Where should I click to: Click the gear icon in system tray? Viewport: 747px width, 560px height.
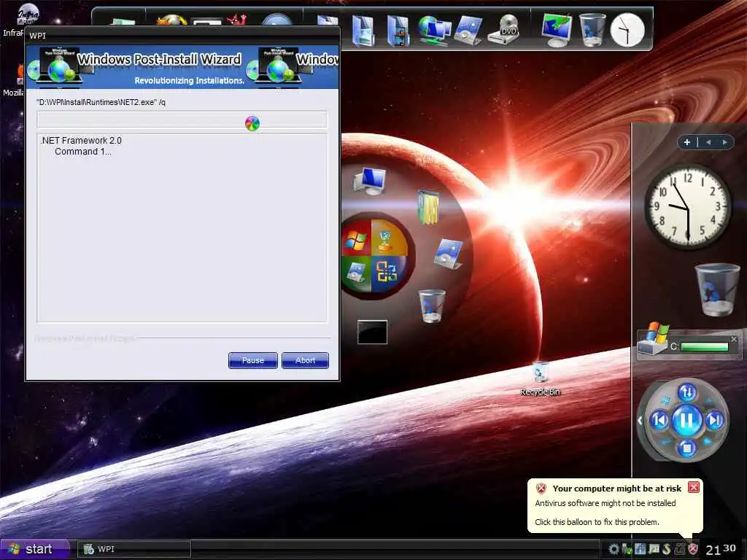614,550
